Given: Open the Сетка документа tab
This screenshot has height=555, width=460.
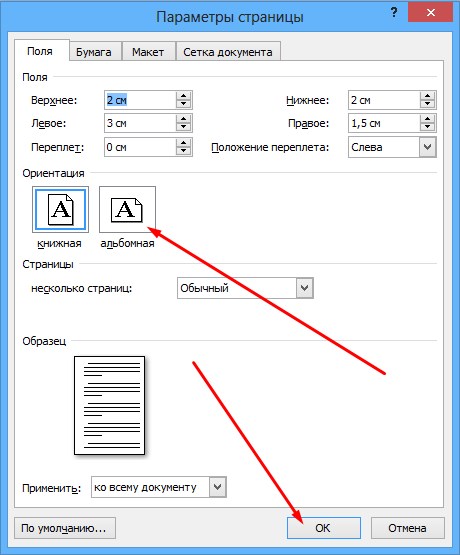Looking at the screenshot, I should pyautogui.click(x=228, y=52).
